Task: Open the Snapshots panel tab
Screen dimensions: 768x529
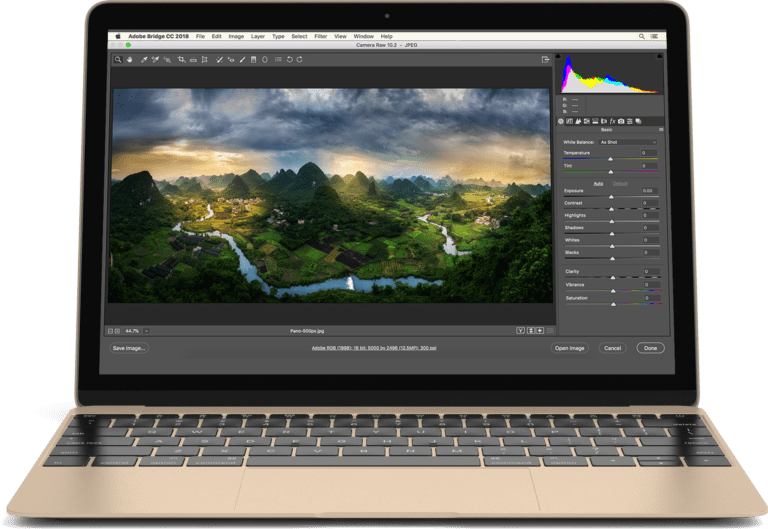Action: tap(638, 121)
